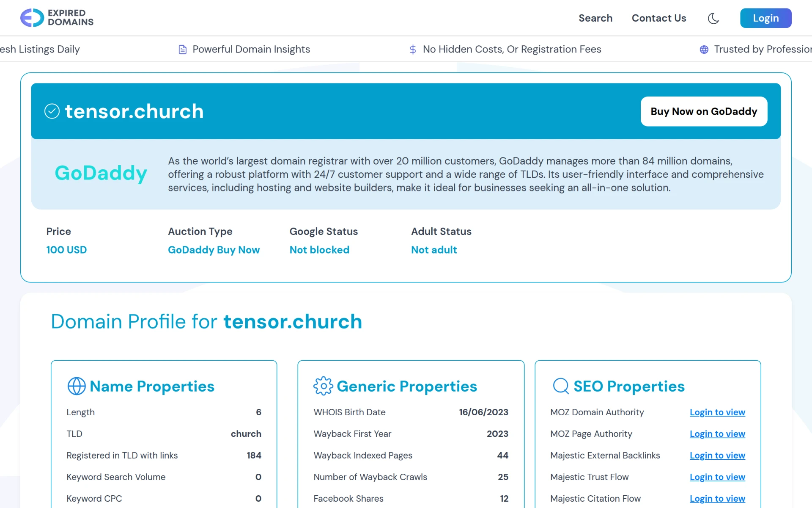Click the Keyword Search Volume label

(x=116, y=477)
